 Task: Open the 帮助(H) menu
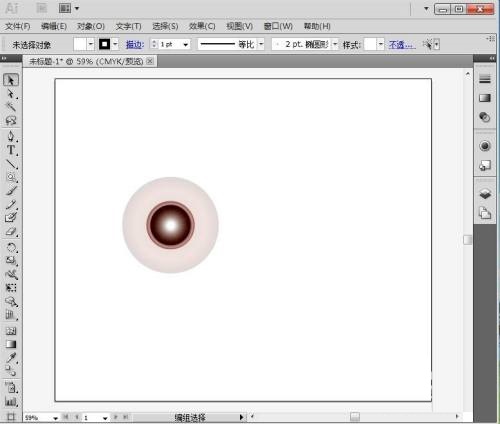(317, 26)
